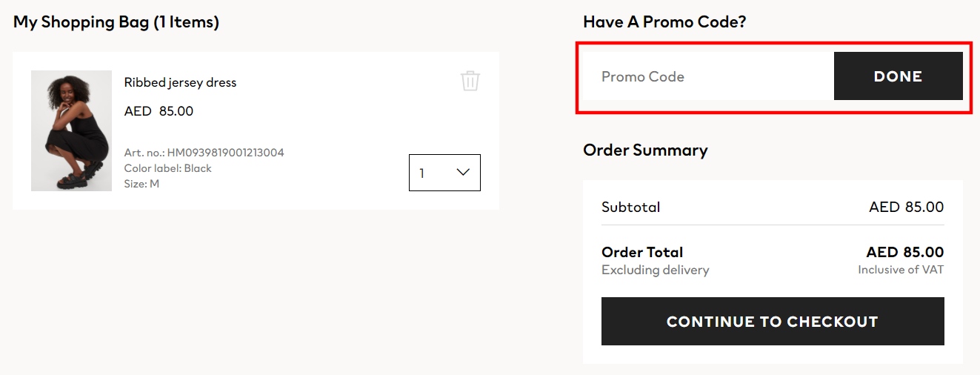The width and height of the screenshot is (980, 375).
Task: Click the Promo Code input field
Action: pos(707,76)
